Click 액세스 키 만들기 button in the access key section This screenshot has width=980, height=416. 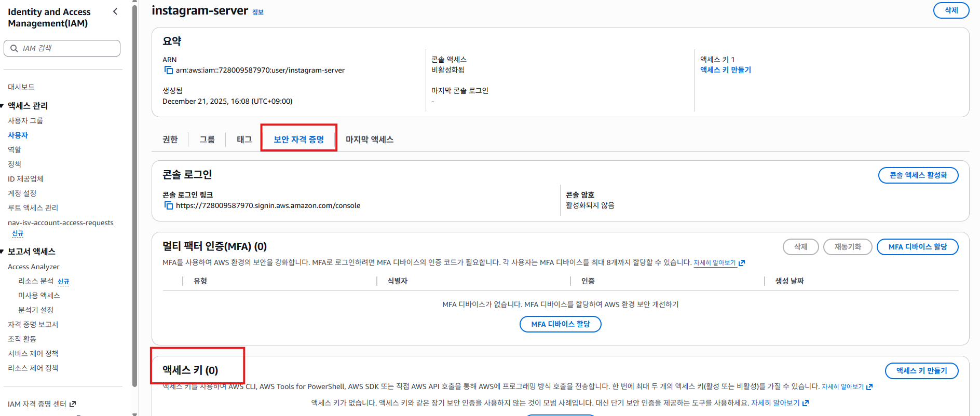921,371
